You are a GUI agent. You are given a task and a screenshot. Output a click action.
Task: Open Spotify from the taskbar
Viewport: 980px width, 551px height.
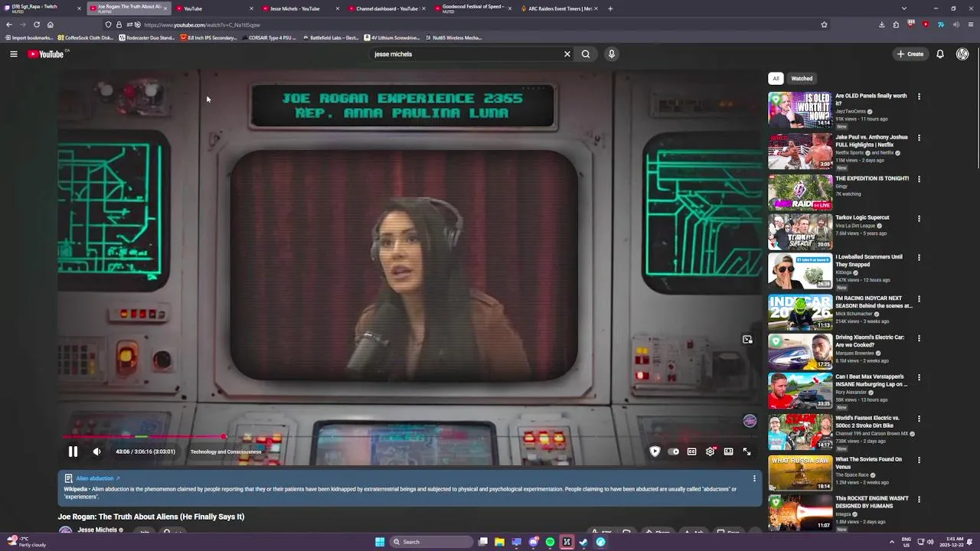(550, 542)
